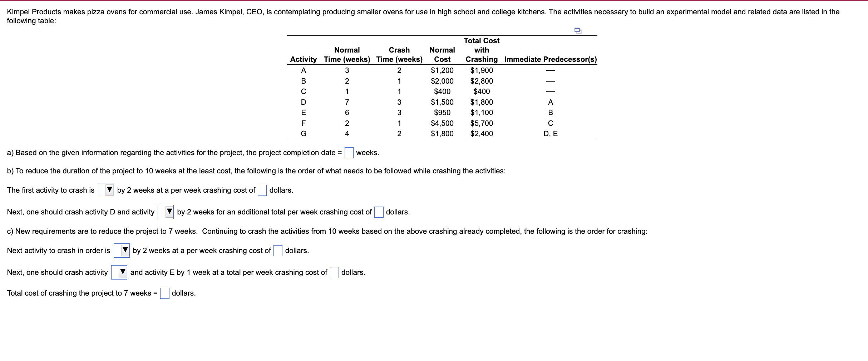Image resolution: width=868 pixels, height=361 pixels.
Task: Click the crash time value 1 for Activity B
Action: click(x=399, y=81)
